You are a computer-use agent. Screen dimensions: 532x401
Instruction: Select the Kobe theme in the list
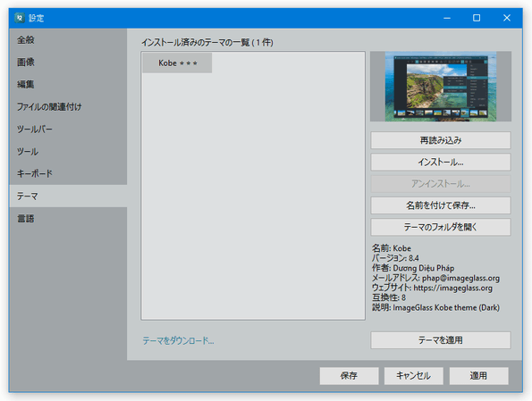[x=177, y=63]
